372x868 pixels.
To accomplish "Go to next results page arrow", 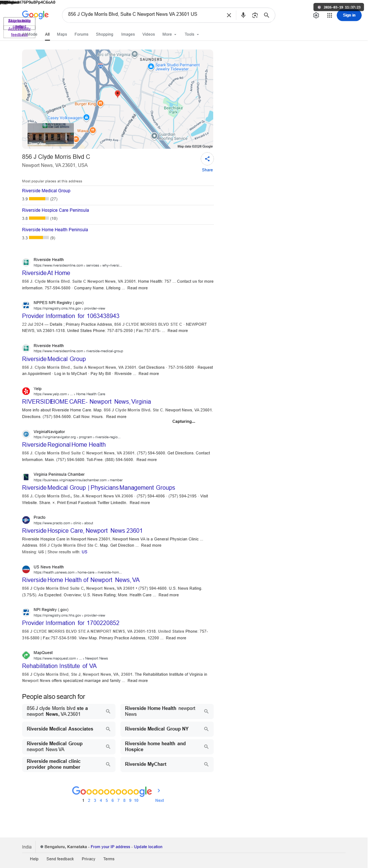I will click(x=159, y=790).
